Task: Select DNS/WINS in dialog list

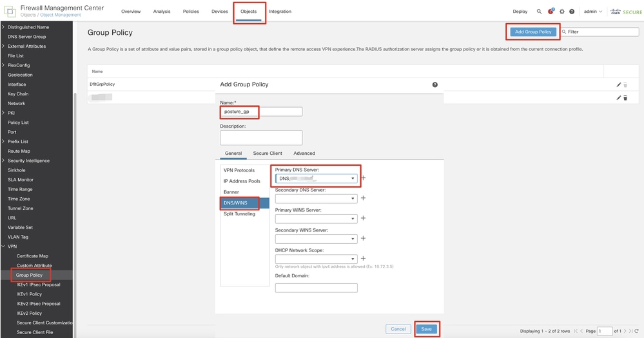Action: [245, 203]
